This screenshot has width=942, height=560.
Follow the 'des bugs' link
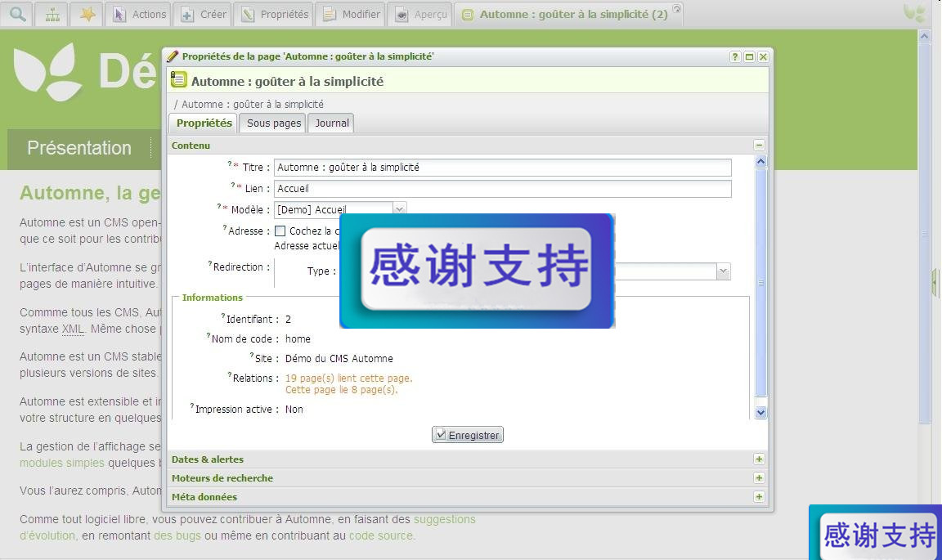[177, 535]
